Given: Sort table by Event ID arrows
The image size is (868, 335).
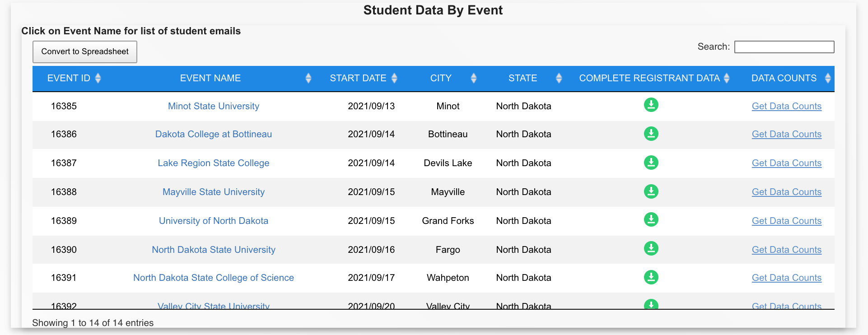Looking at the screenshot, I should pyautogui.click(x=98, y=78).
